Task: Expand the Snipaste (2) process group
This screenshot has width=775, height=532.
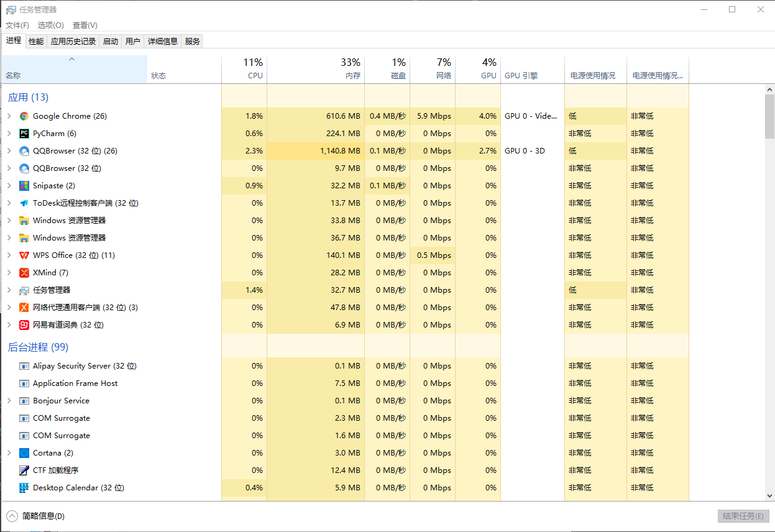Action: point(9,186)
